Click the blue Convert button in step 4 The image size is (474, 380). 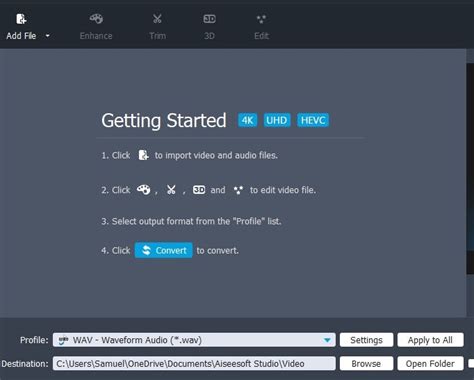click(163, 250)
